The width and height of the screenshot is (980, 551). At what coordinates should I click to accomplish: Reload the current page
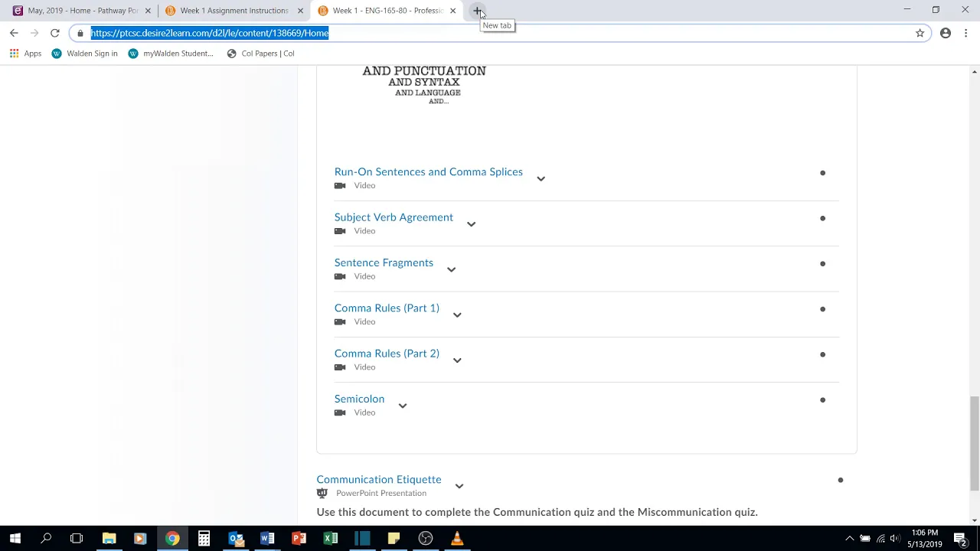[x=54, y=33]
